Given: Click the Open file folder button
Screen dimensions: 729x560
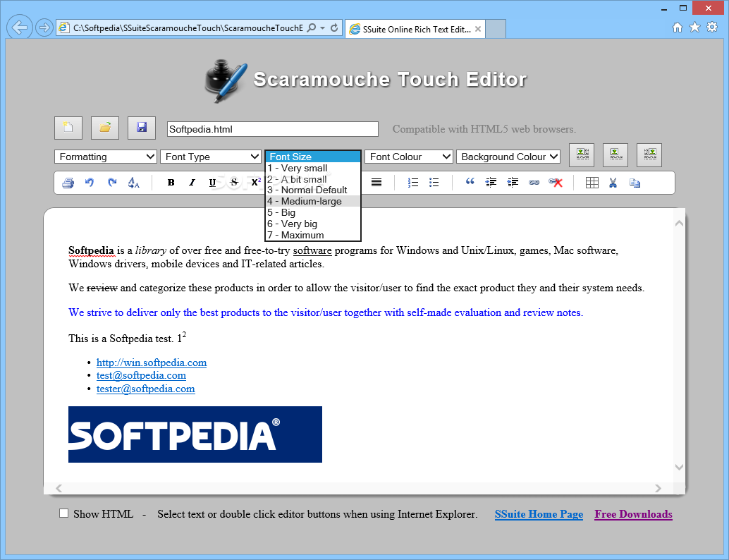Looking at the screenshot, I should (x=105, y=128).
